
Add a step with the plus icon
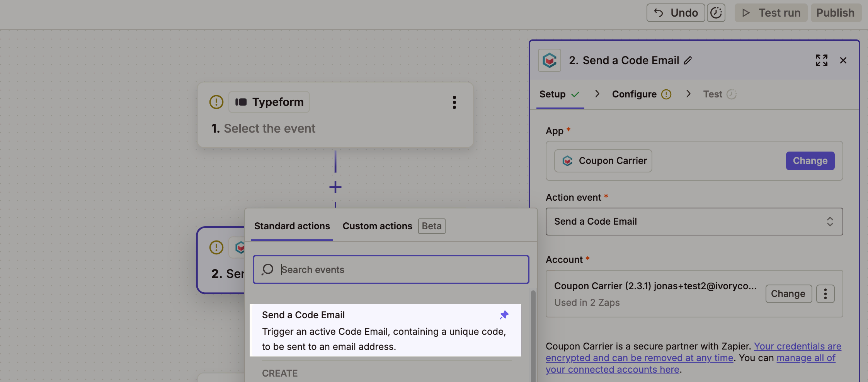[335, 187]
